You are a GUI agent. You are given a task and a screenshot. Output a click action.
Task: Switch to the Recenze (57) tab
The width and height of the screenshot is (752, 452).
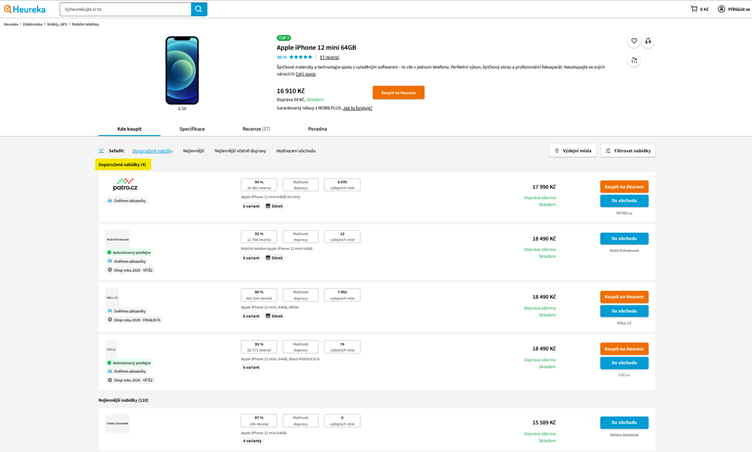pos(256,129)
